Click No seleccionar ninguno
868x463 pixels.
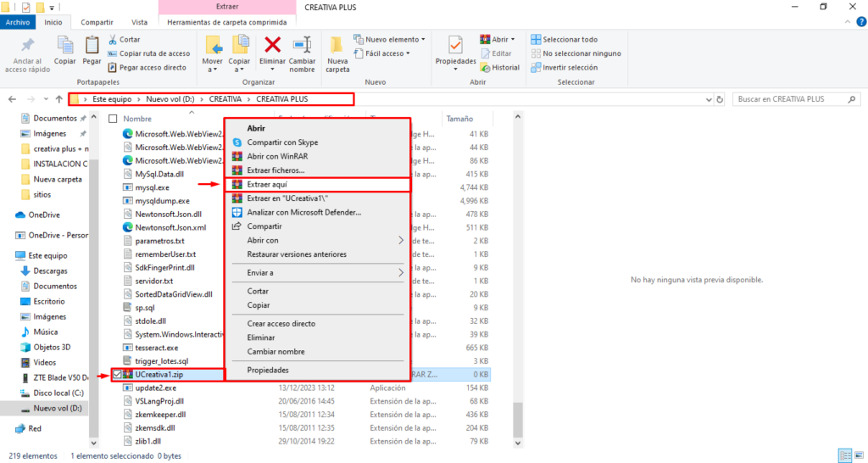(x=576, y=53)
